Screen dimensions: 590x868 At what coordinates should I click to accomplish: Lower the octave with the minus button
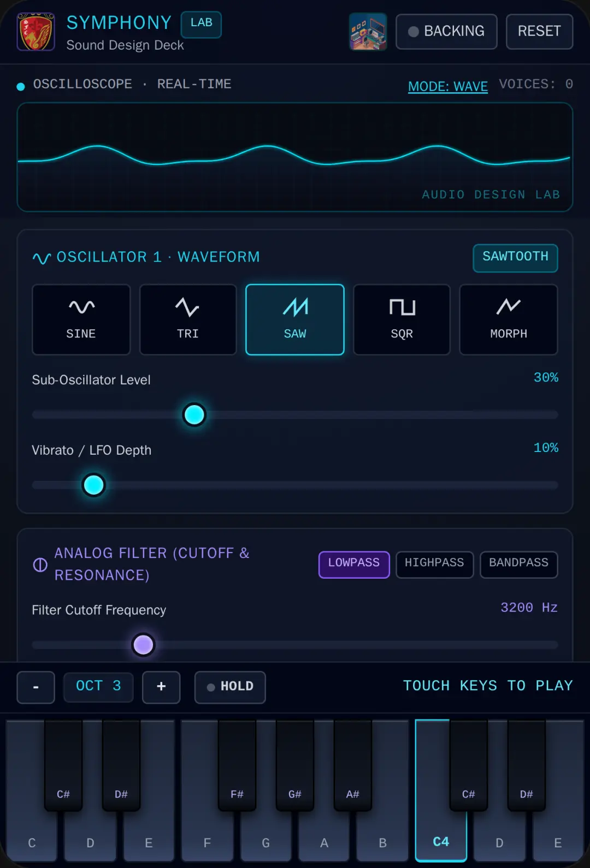tap(36, 687)
